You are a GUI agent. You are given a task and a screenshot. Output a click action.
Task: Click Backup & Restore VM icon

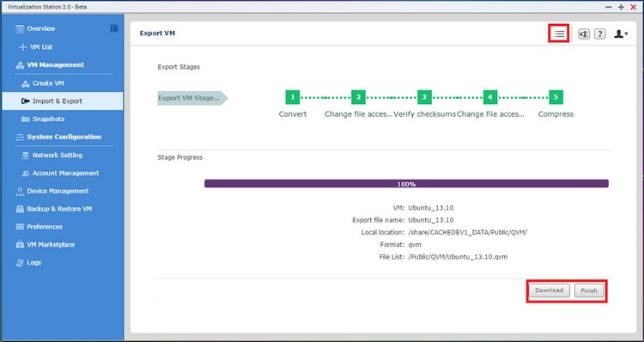[20, 209]
